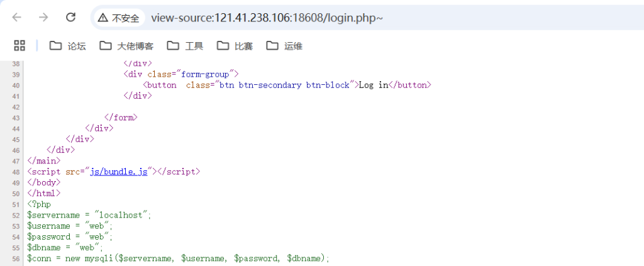Click the new mysqli connection line

click(178, 258)
